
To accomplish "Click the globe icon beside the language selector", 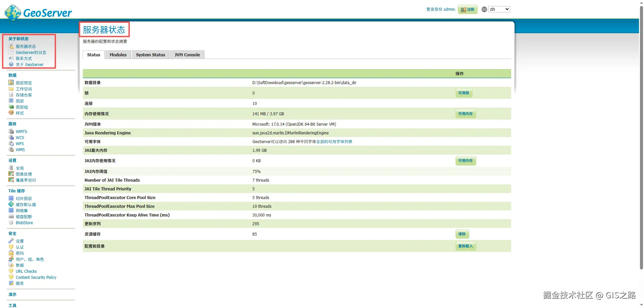I will point(484,9).
